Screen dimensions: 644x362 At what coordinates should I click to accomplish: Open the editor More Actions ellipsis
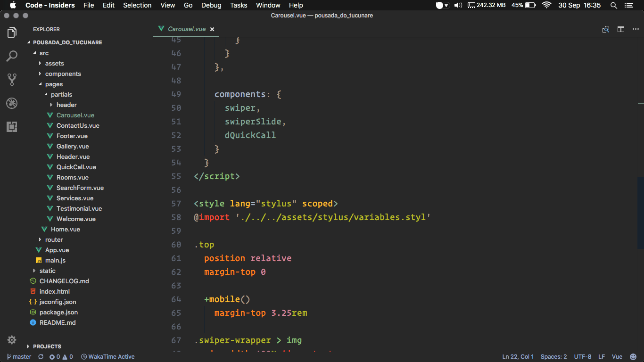pyautogui.click(x=636, y=29)
